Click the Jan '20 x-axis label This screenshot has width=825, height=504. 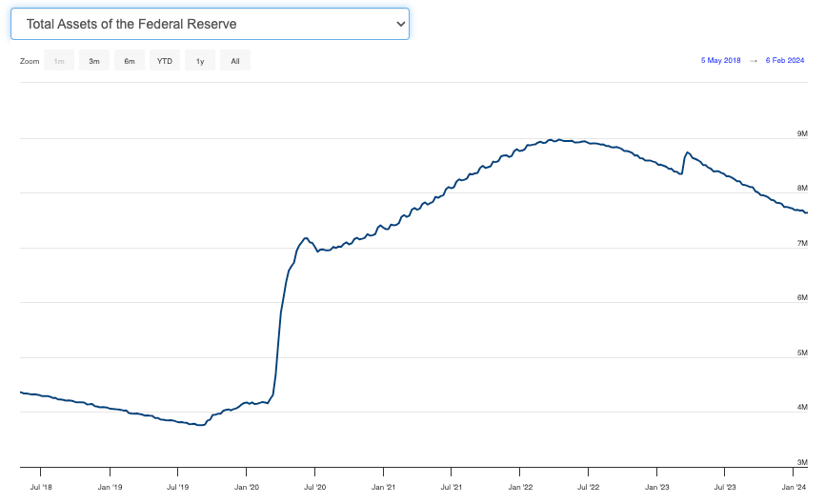coord(246,487)
